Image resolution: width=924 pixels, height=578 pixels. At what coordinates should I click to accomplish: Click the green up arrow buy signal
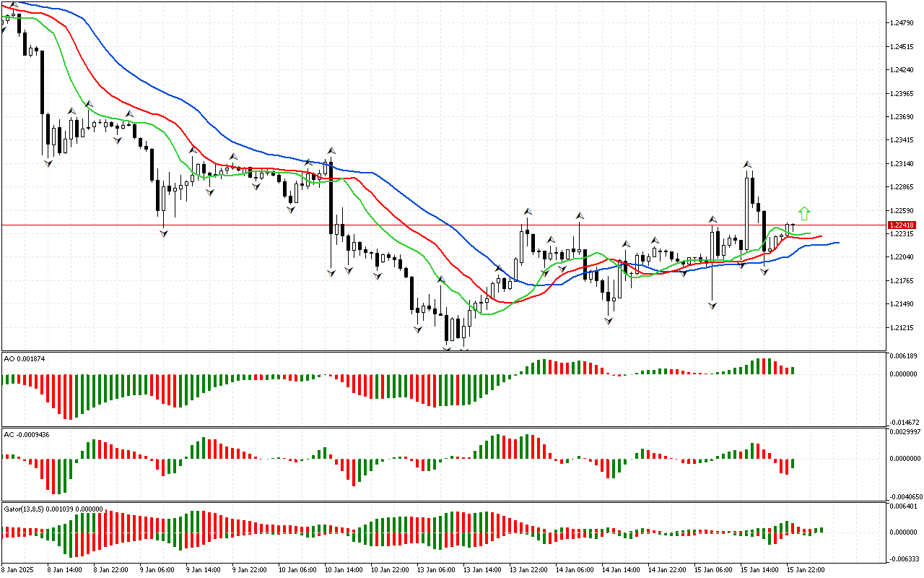click(x=805, y=213)
